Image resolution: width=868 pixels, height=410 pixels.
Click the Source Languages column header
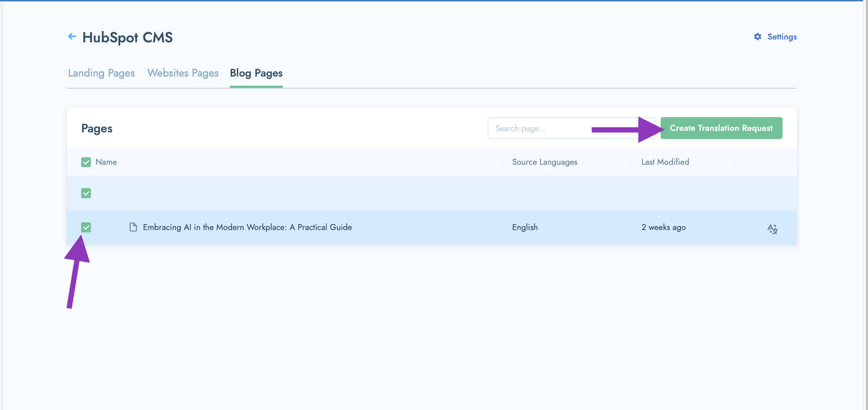[x=545, y=162]
